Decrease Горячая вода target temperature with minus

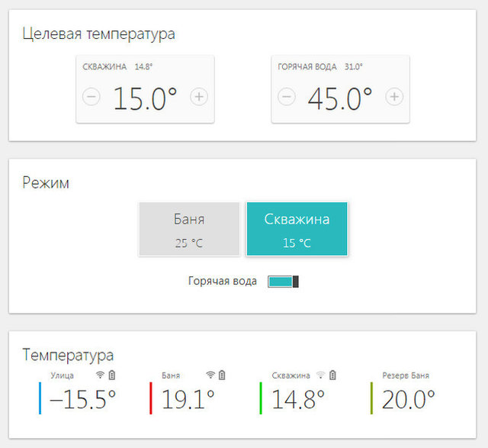[287, 97]
